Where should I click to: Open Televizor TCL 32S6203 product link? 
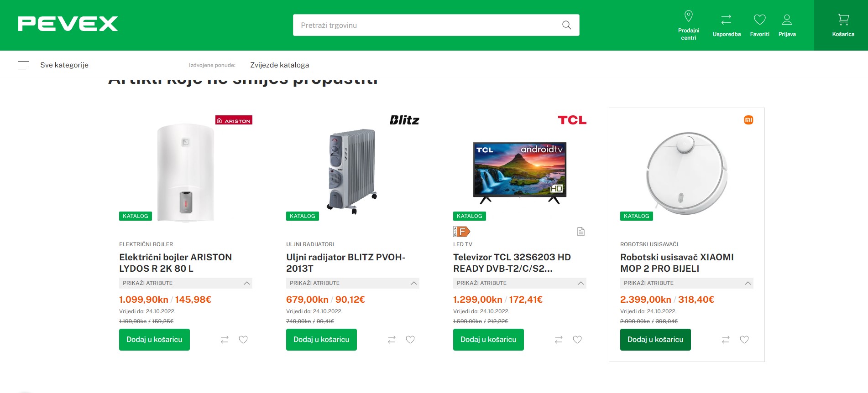tap(512, 263)
